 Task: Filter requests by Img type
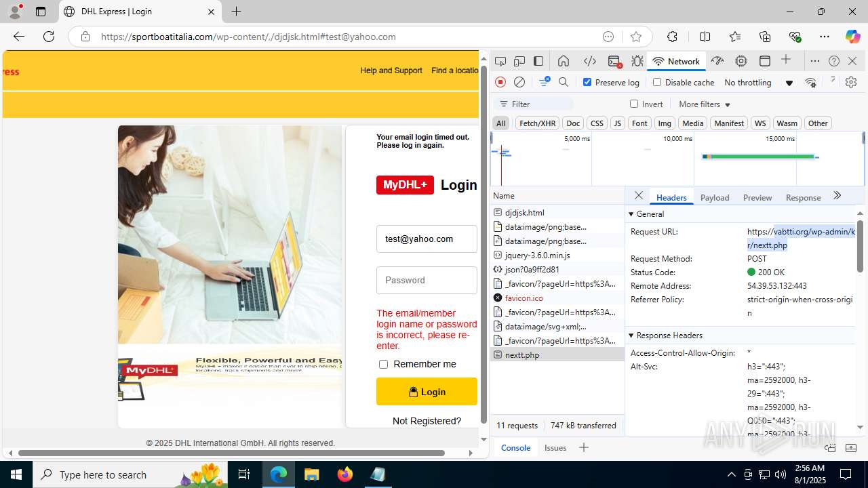coord(665,123)
